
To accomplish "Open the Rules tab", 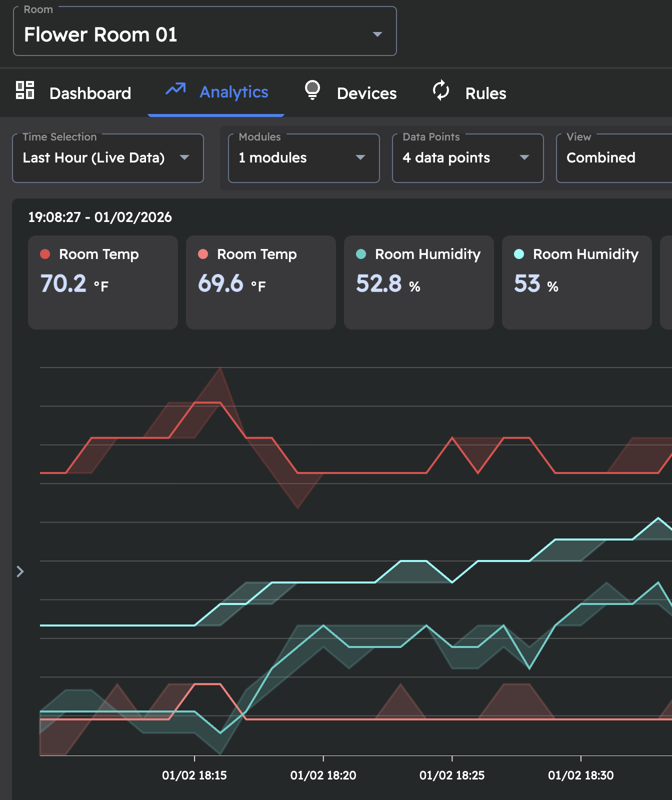I will pos(485,93).
